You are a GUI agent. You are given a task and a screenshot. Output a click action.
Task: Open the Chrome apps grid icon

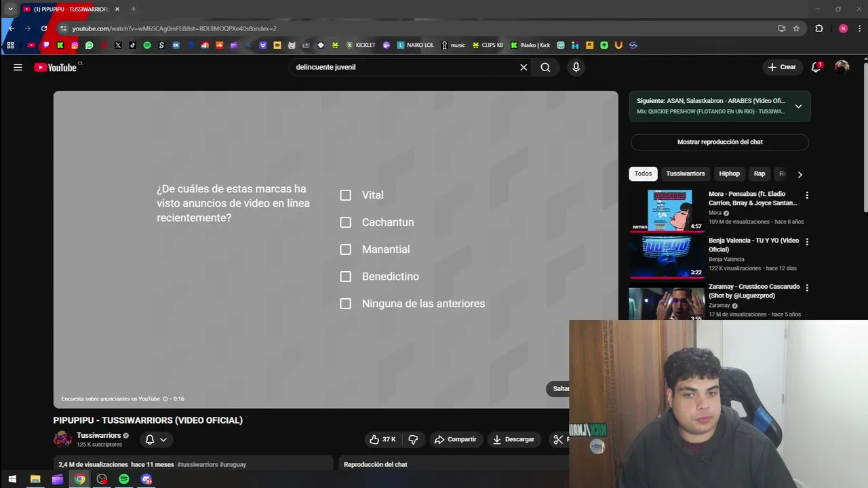[10, 45]
